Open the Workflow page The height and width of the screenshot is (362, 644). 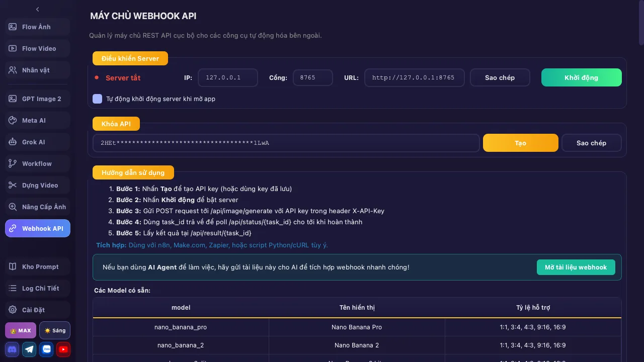pyautogui.click(x=38, y=164)
